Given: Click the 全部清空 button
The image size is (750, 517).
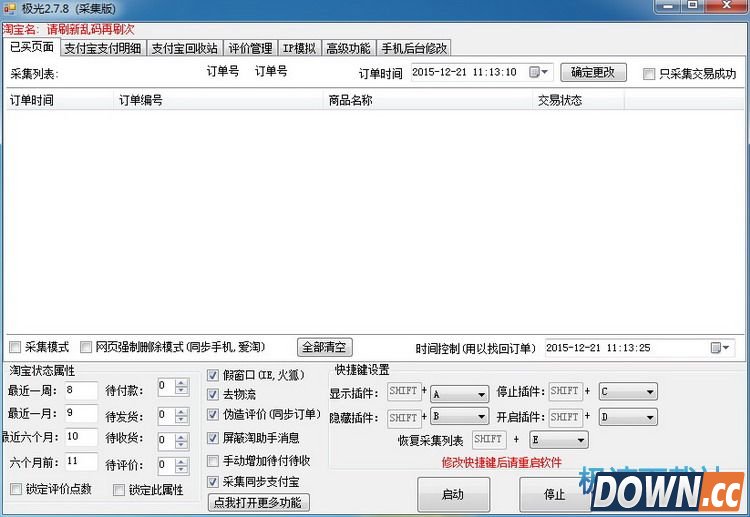Looking at the screenshot, I should pyautogui.click(x=324, y=347).
